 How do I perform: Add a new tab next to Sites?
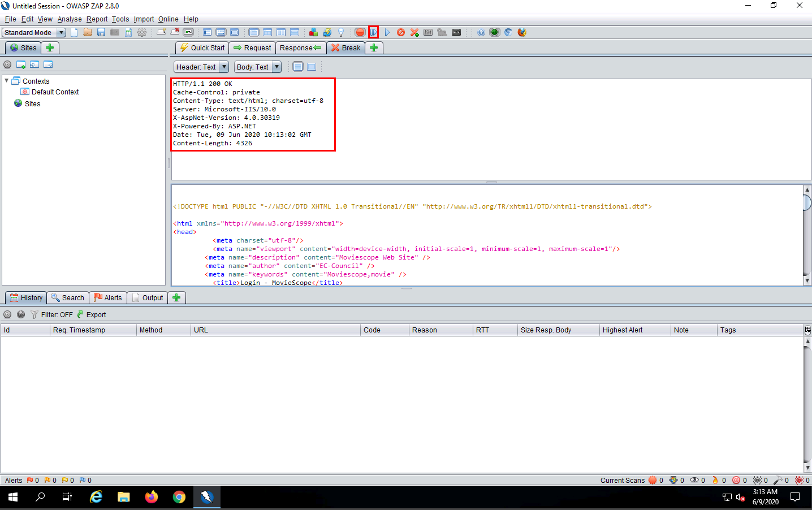click(50, 47)
